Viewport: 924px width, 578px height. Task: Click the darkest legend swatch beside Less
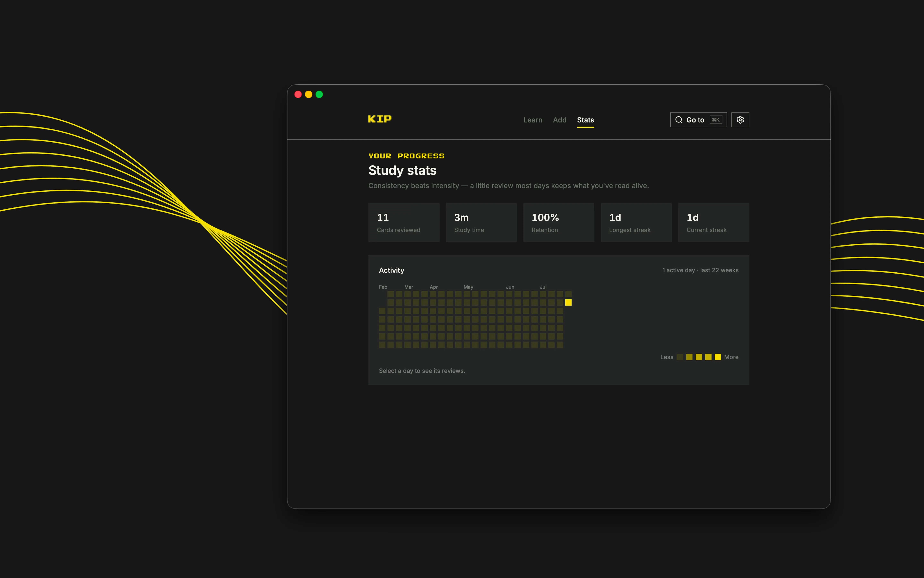tap(680, 357)
